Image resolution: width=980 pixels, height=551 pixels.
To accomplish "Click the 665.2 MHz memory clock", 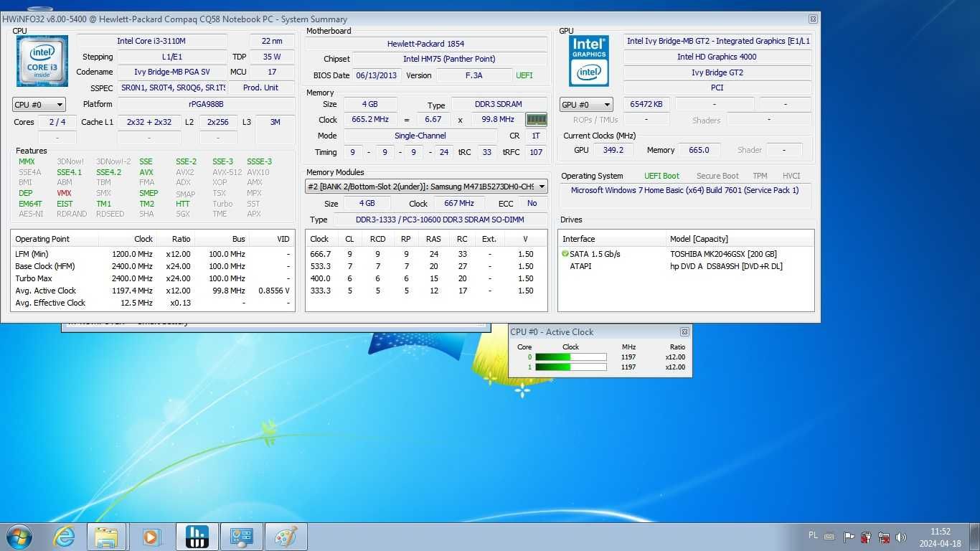I will click(370, 120).
